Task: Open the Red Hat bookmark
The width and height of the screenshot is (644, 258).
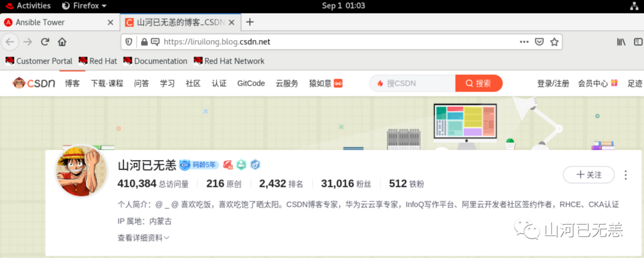Action: pyautogui.click(x=98, y=61)
